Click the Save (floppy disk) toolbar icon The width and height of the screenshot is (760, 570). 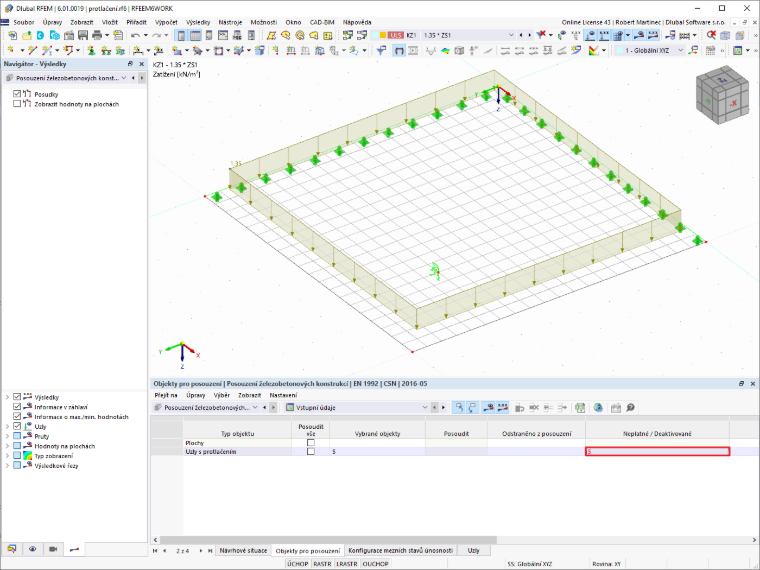(83, 35)
